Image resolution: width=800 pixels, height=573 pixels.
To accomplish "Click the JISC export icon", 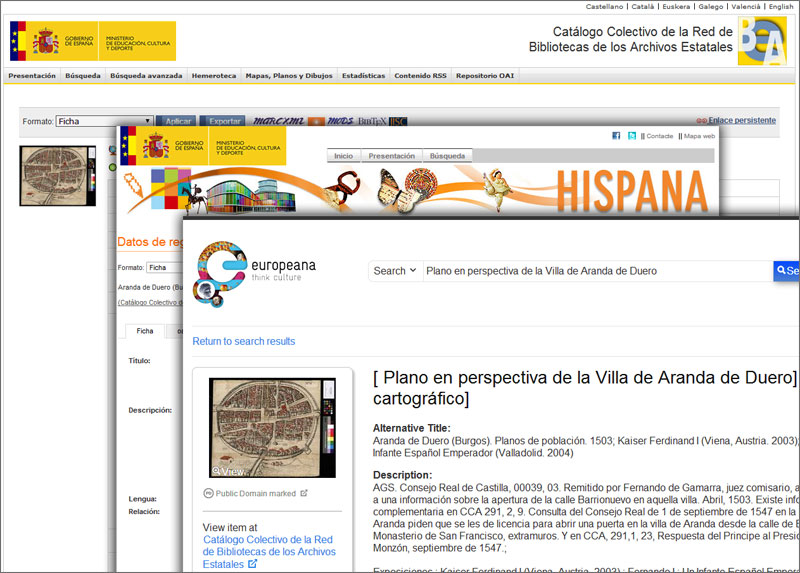I will 398,121.
